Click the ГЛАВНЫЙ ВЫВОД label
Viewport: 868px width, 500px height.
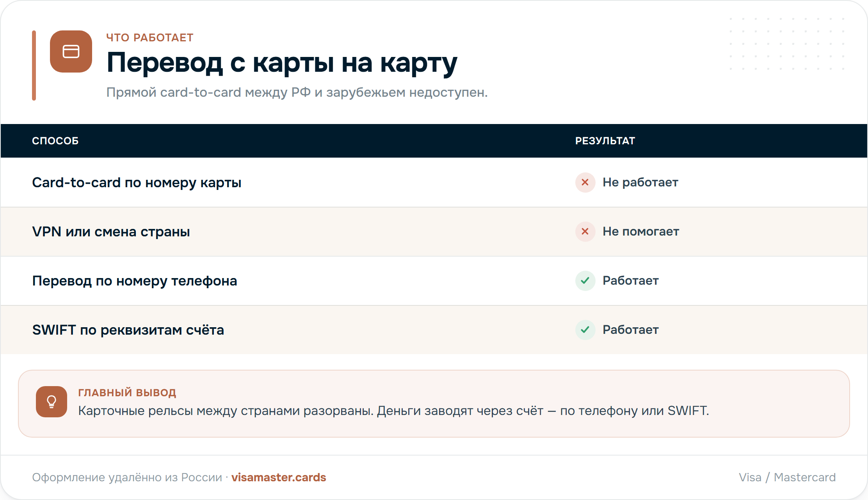pyautogui.click(x=127, y=392)
